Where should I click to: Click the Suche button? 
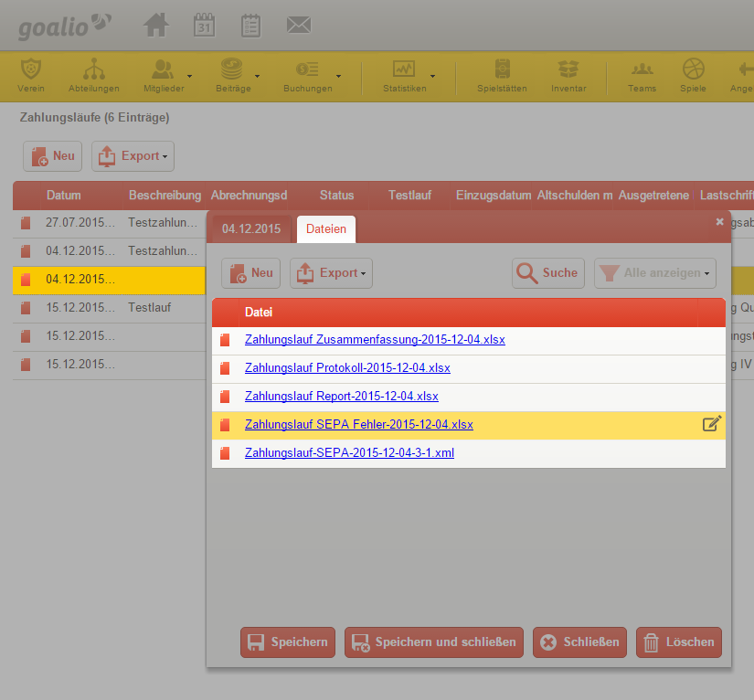(548, 273)
